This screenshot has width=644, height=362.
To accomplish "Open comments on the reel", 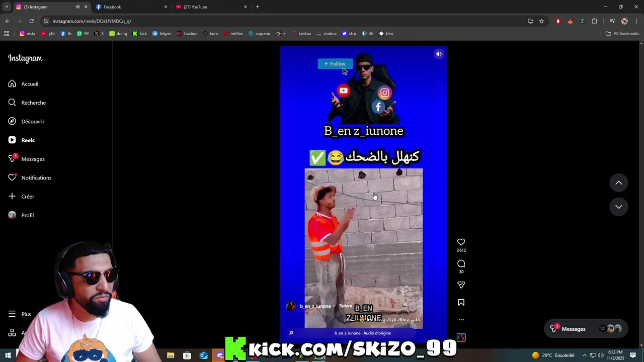I will [461, 263].
